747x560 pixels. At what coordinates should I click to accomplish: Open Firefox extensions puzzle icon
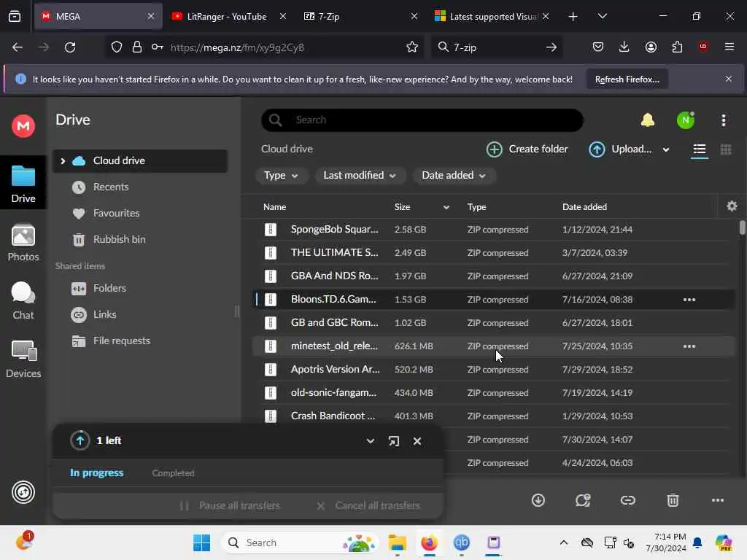coord(676,47)
